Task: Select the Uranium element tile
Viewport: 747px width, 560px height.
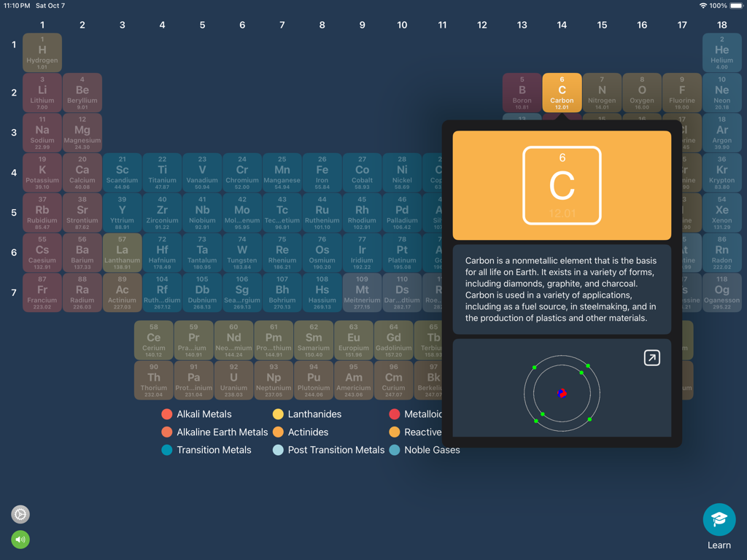Action: tap(233, 379)
